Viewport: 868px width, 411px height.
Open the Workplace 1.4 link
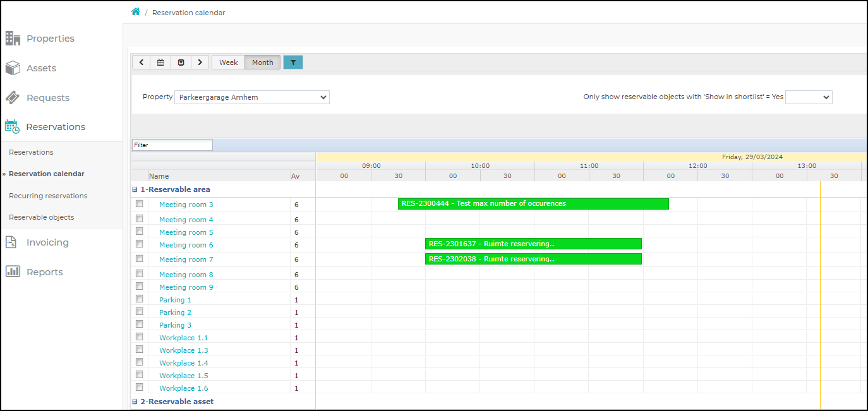183,363
